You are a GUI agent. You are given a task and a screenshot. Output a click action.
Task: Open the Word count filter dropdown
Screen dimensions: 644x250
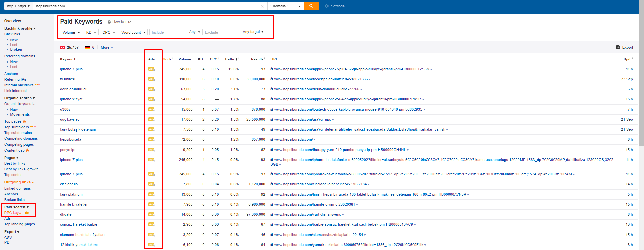click(133, 32)
